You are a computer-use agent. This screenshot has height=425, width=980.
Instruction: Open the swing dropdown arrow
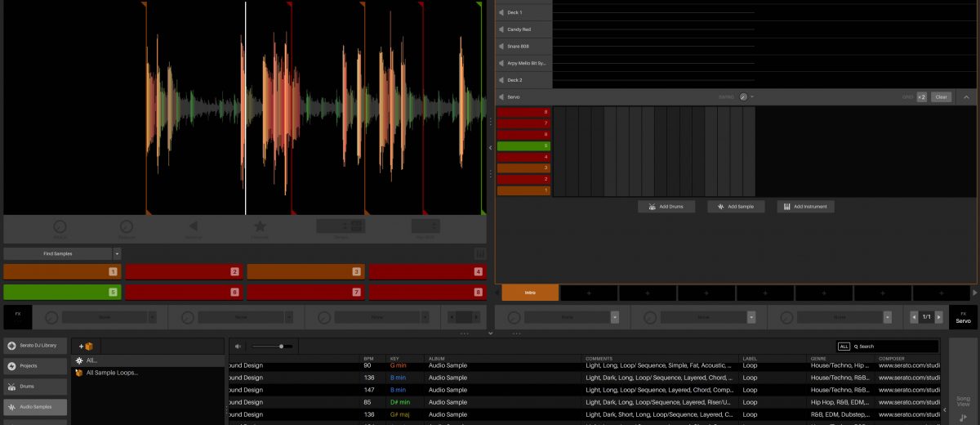(752, 96)
